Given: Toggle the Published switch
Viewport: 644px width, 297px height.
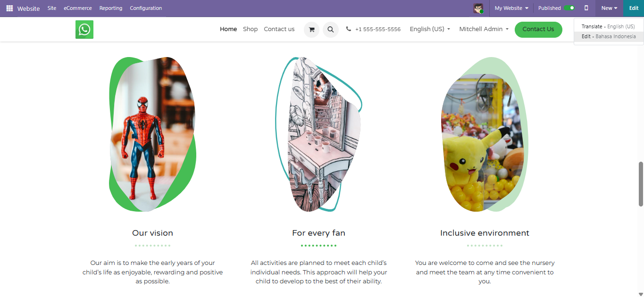Looking at the screenshot, I should (x=569, y=8).
